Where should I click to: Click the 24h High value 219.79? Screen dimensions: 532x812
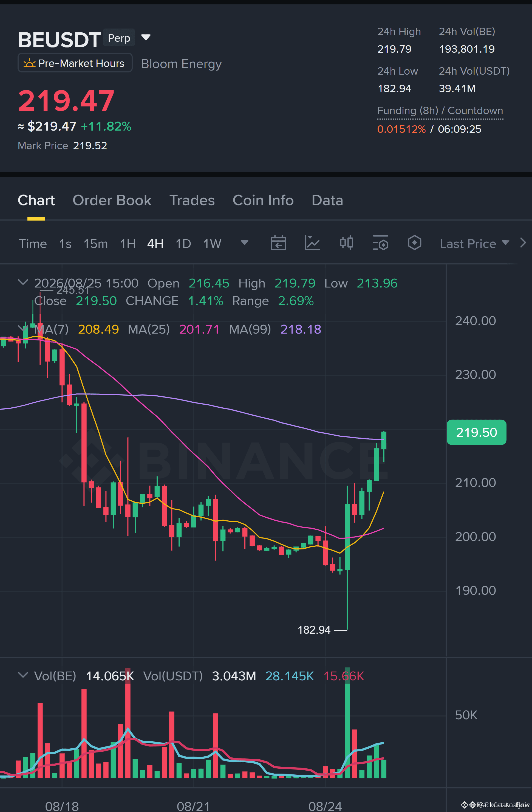(x=394, y=49)
